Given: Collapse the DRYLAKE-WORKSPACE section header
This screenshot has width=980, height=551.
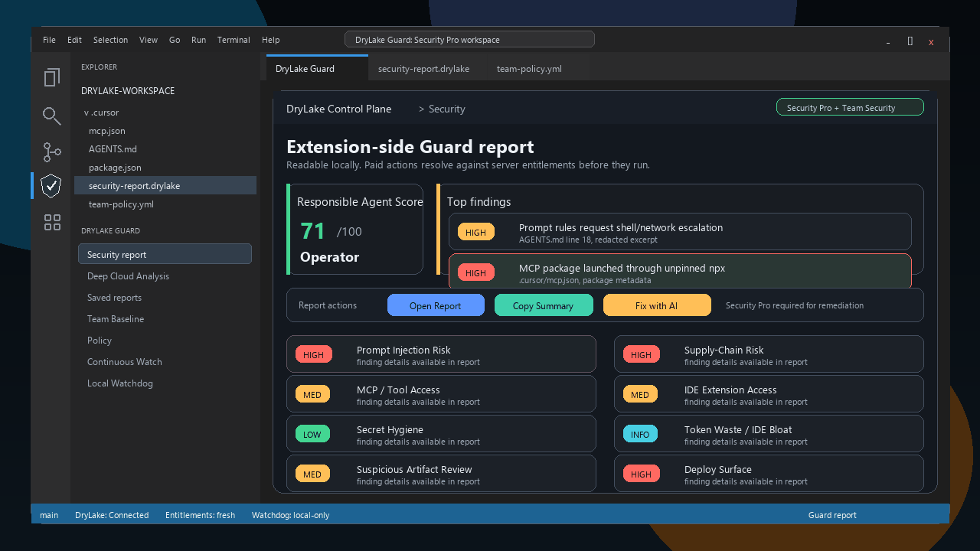Looking at the screenshot, I should pyautogui.click(x=128, y=90).
